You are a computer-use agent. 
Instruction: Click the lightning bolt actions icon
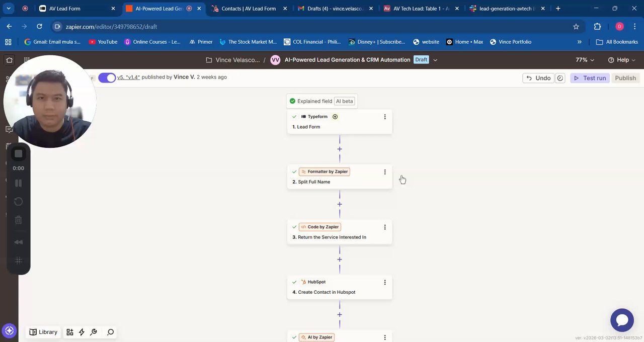[x=82, y=332]
